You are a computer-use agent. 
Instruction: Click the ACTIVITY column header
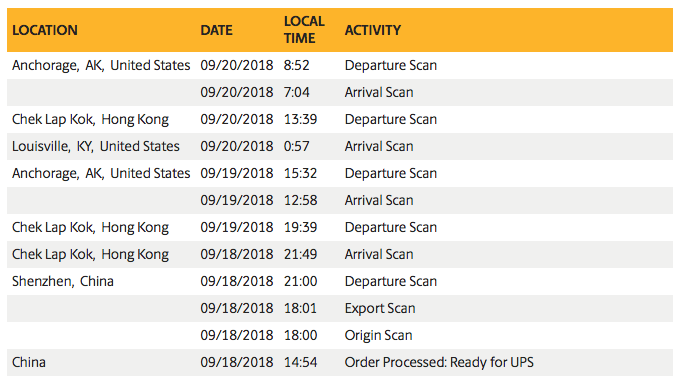coord(373,30)
